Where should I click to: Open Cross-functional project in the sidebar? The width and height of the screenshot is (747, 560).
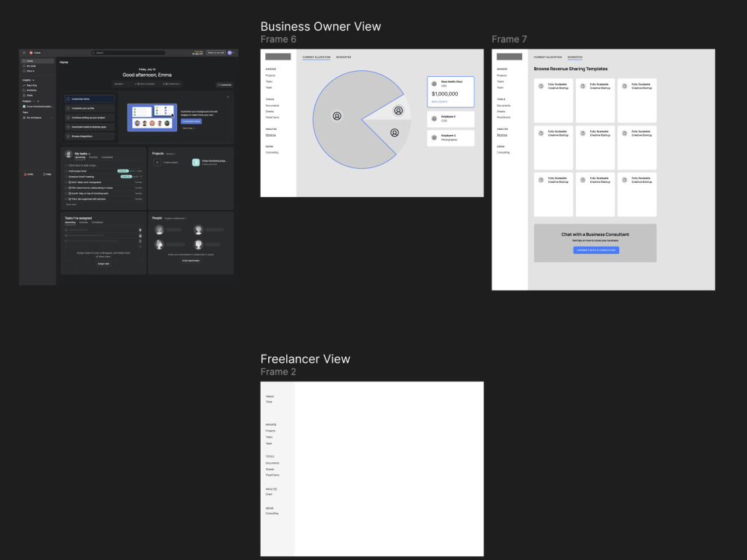(37, 107)
